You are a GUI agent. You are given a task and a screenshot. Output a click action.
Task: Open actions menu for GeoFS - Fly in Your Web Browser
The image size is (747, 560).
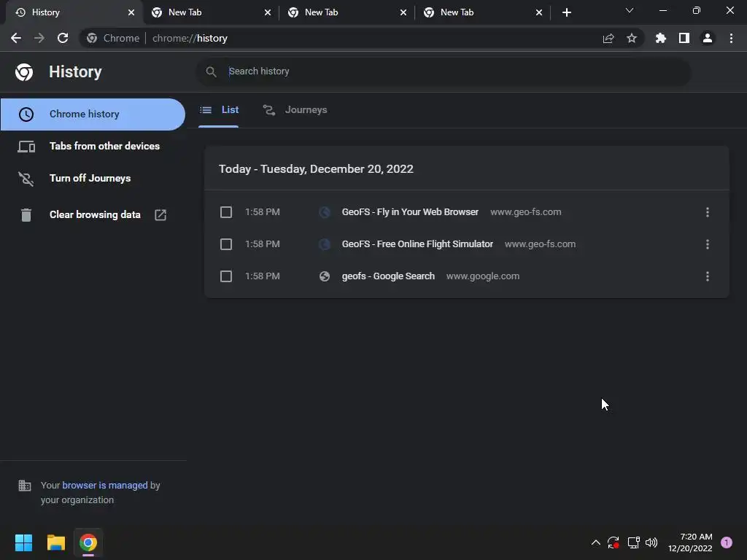pos(708,212)
